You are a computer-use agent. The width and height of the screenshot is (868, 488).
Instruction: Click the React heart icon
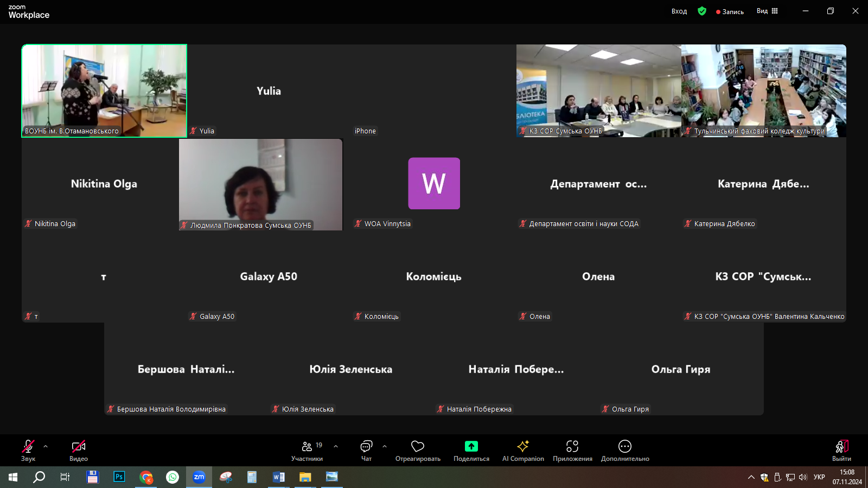tap(417, 446)
